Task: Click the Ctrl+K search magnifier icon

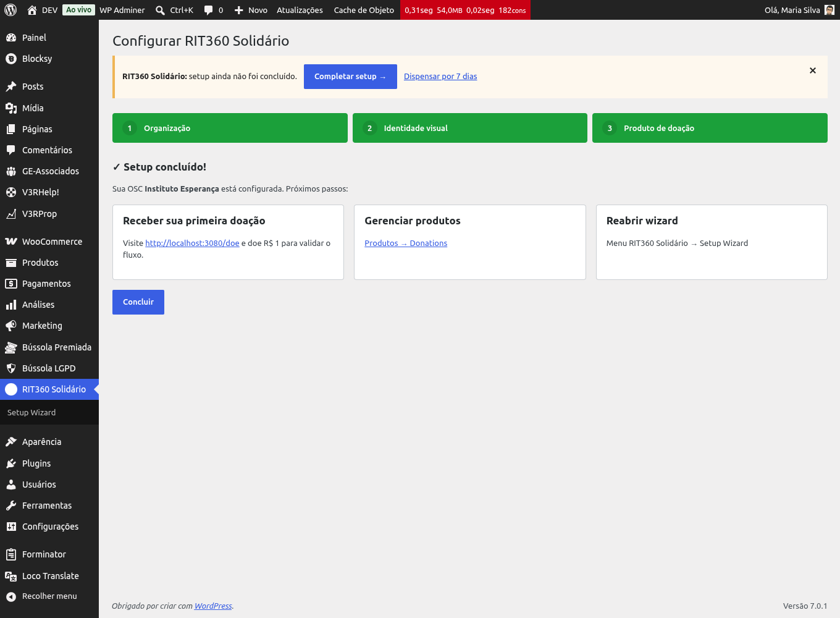Action: click(x=161, y=10)
